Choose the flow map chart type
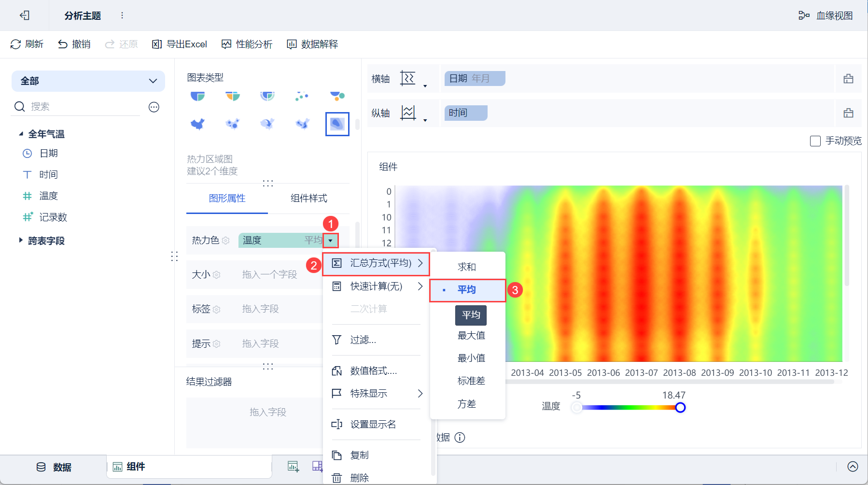Screen dimensions: 868x485 [267, 124]
